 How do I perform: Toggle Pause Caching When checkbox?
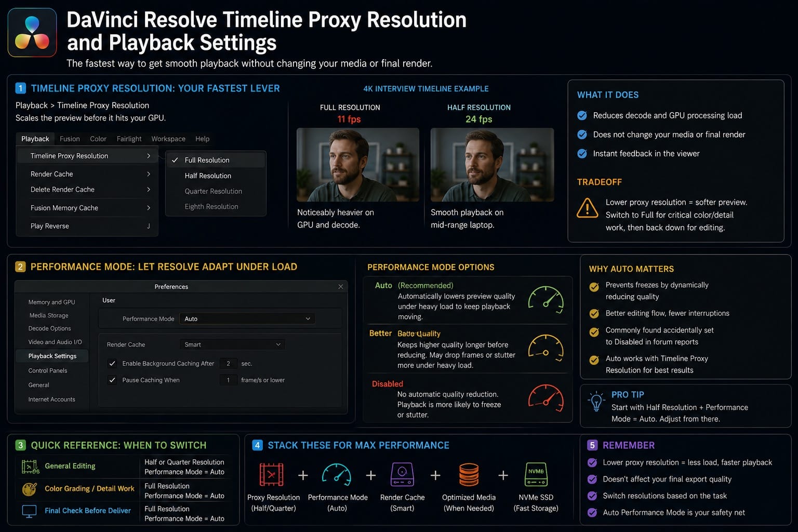point(112,380)
